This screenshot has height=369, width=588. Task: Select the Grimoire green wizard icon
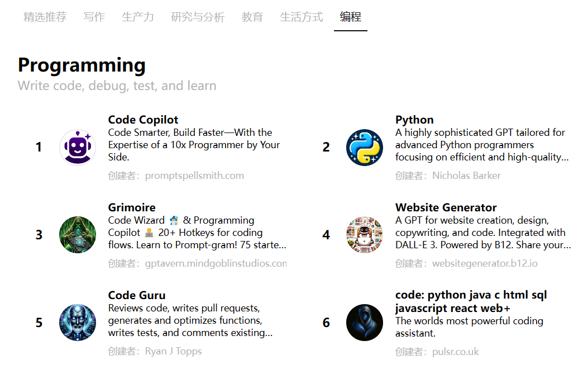click(x=78, y=235)
